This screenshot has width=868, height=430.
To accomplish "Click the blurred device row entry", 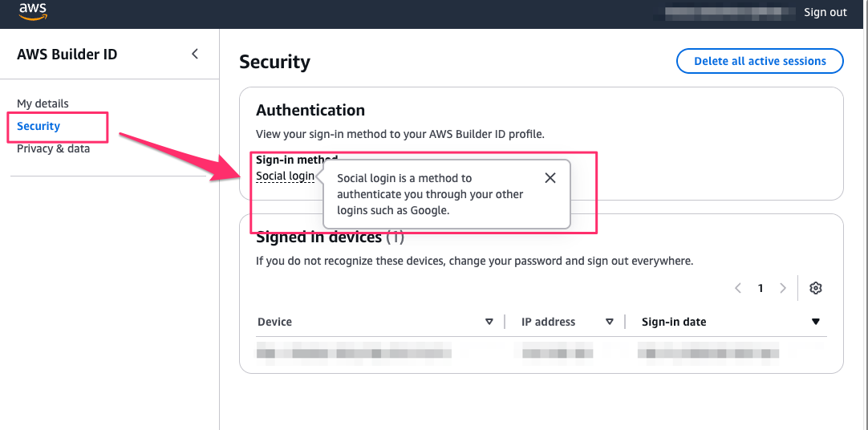I will [354, 352].
